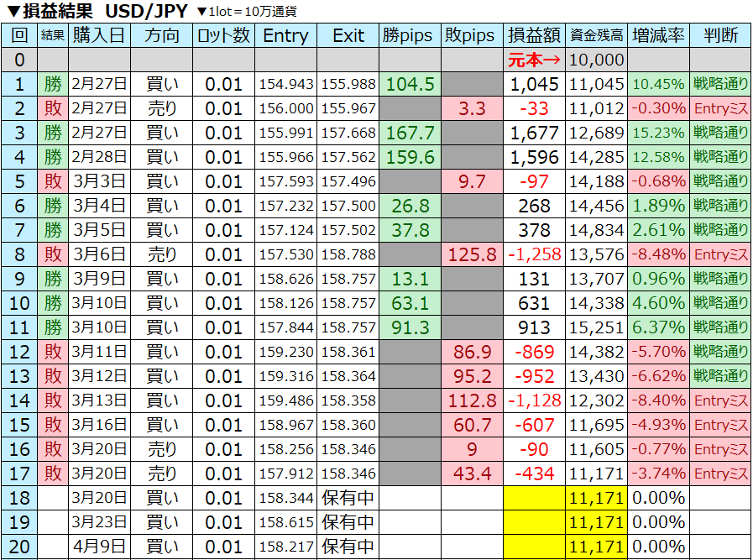Select the ロット数 column header
753x560 pixels.
click(223, 35)
